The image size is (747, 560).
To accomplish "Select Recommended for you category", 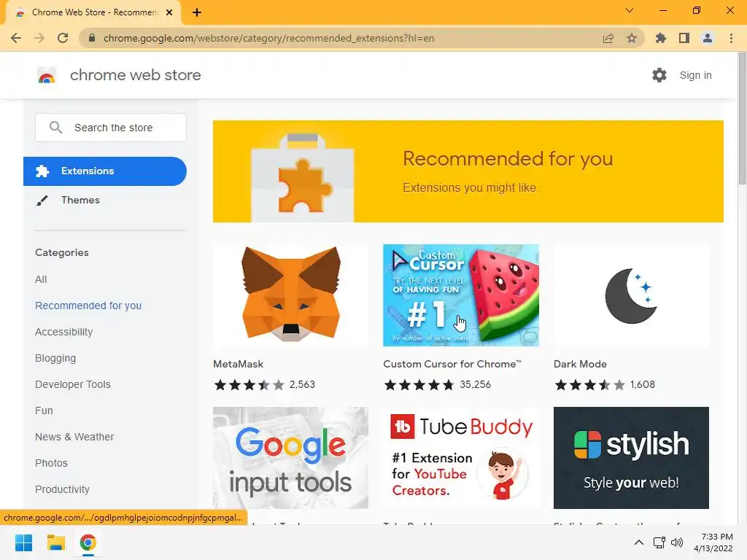I will tap(88, 306).
